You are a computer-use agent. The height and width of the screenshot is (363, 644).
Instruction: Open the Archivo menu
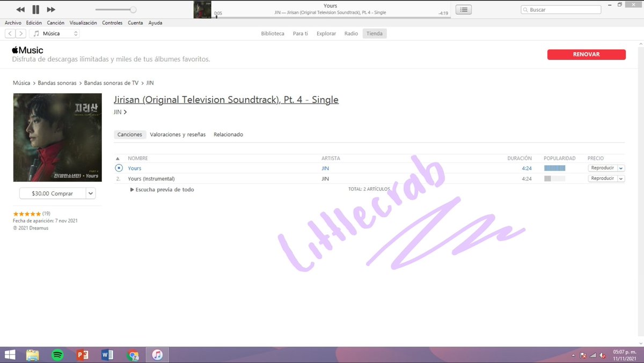(x=13, y=23)
